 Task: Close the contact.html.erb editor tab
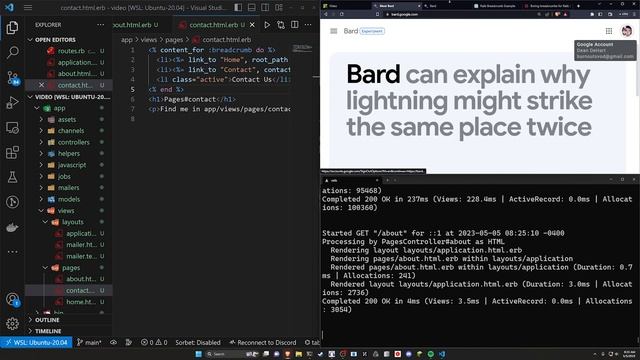pos(252,25)
